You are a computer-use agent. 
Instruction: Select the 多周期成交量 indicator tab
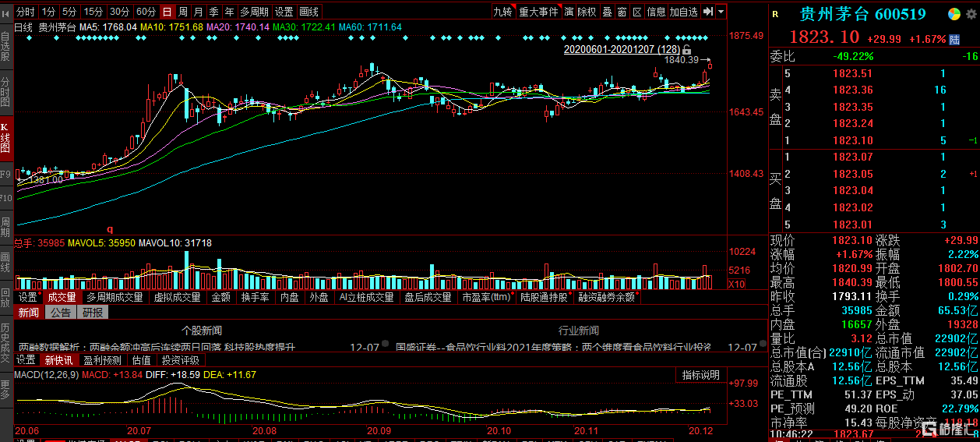pyautogui.click(x=115, y=297)
